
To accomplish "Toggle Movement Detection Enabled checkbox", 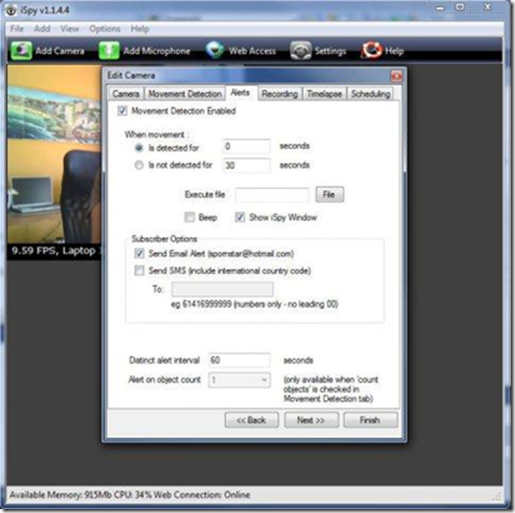I will coord(122,111).
